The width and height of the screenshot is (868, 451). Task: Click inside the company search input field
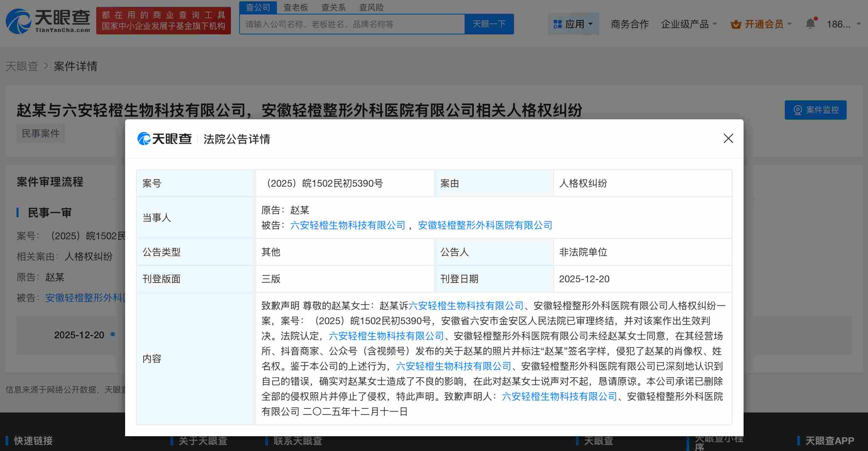pyautogui.click(x=350, y=24)
